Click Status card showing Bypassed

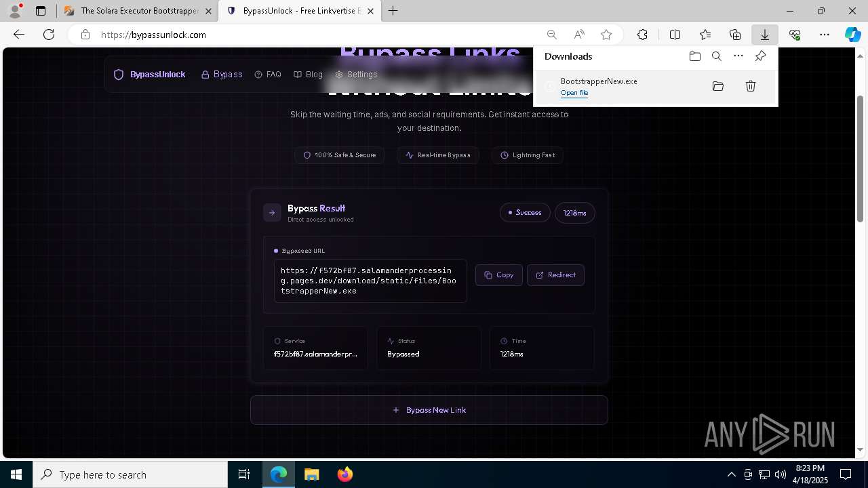pos(429,348)
